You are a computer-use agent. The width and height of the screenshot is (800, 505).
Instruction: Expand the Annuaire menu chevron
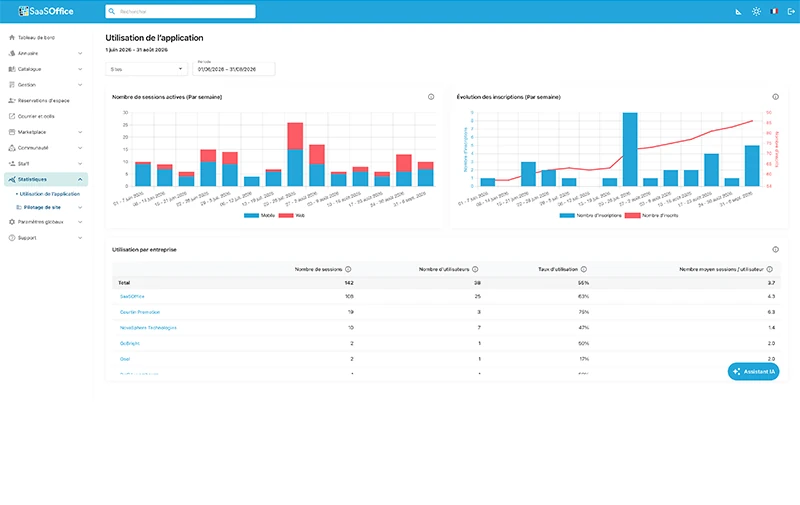pyautogui.click(x=80, y=53)
